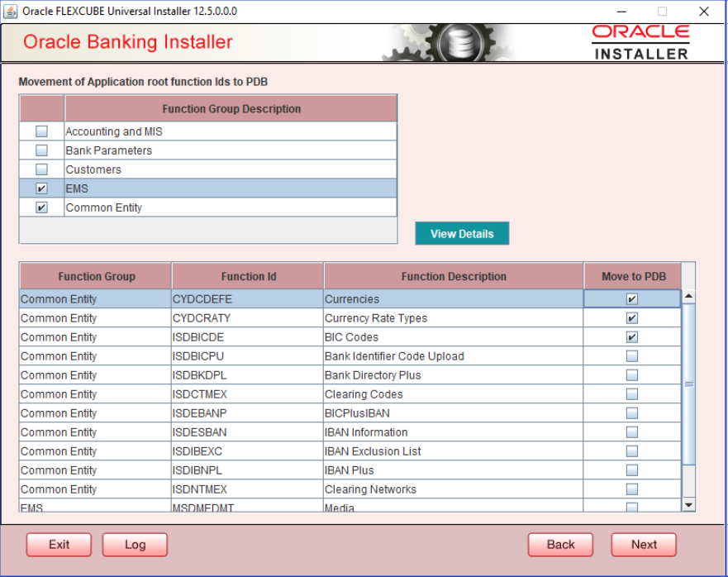Click the IBAN Exclusion List cell

[453, 451]
